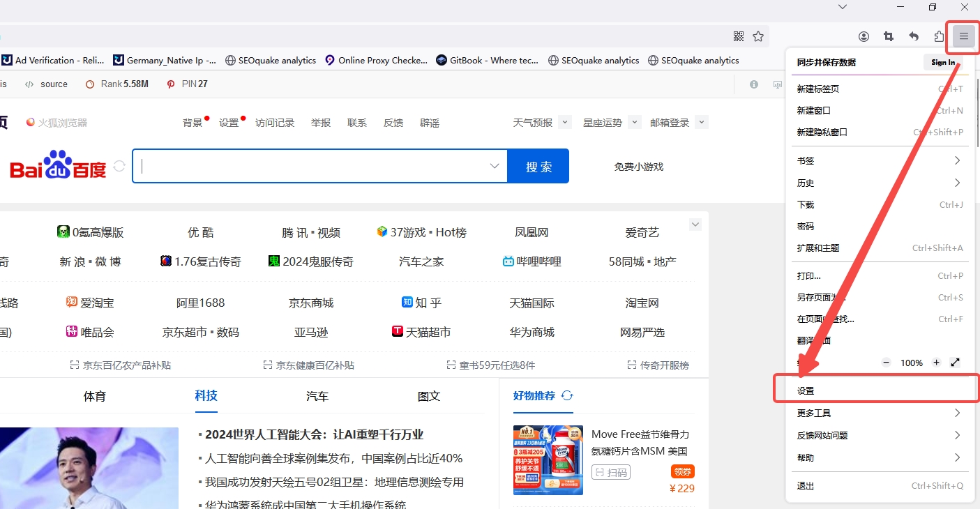980x509 pixels.
Task: Open the 2024世界人工智能大会 headline
Action: click(314, 434)
